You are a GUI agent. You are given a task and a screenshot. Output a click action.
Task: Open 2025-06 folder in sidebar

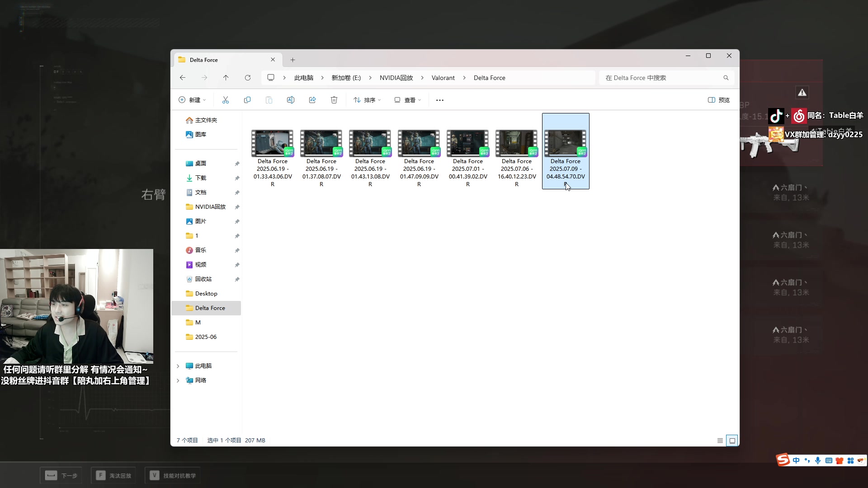206,337
